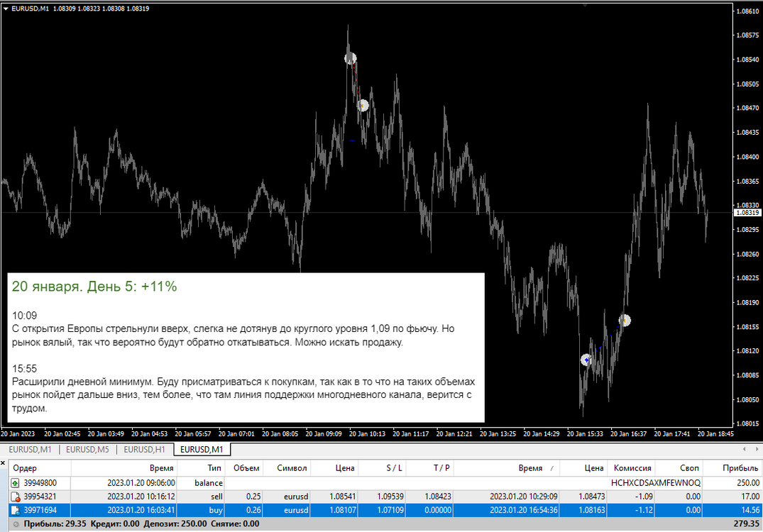Close the terminal panel with X
Image resolution: width=763 pixels, height=532 pixels.
pyautogui.click(x=3, y=463)
